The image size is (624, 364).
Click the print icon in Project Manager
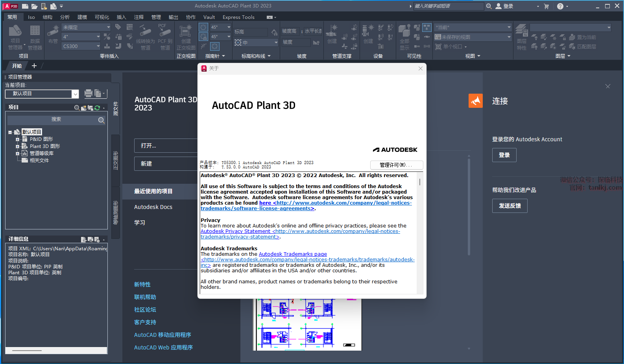click(x=88, y=93)
